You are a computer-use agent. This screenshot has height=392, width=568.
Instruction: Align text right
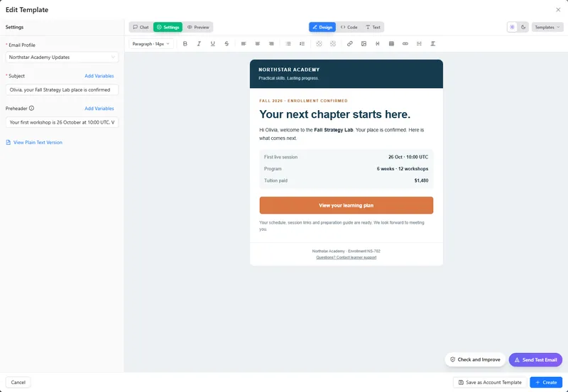click(271, 44)
